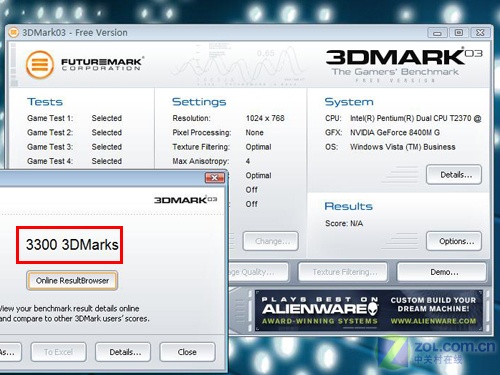This screenshot has width=500, height=375.
Task: Click the Score: N/A text
Action: click(344, 223)
